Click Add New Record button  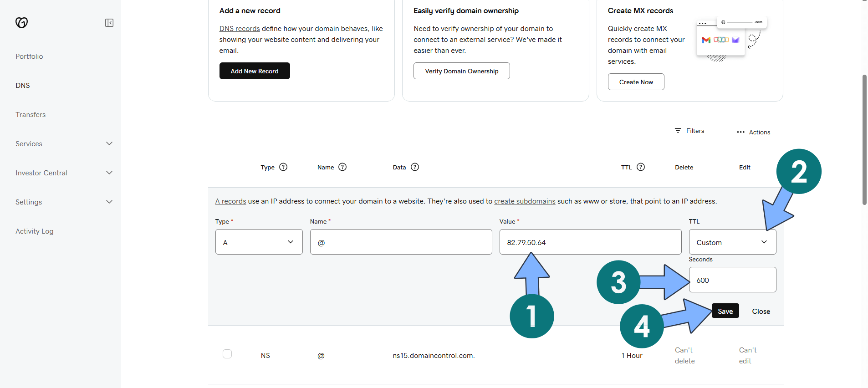point(255,71)
